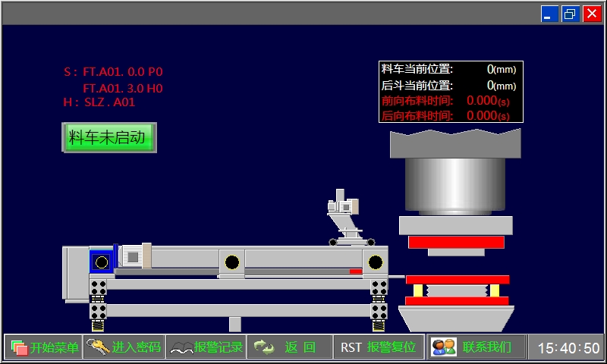
Task: Open the 开始菜单 start menu
Action: point(45,347)
